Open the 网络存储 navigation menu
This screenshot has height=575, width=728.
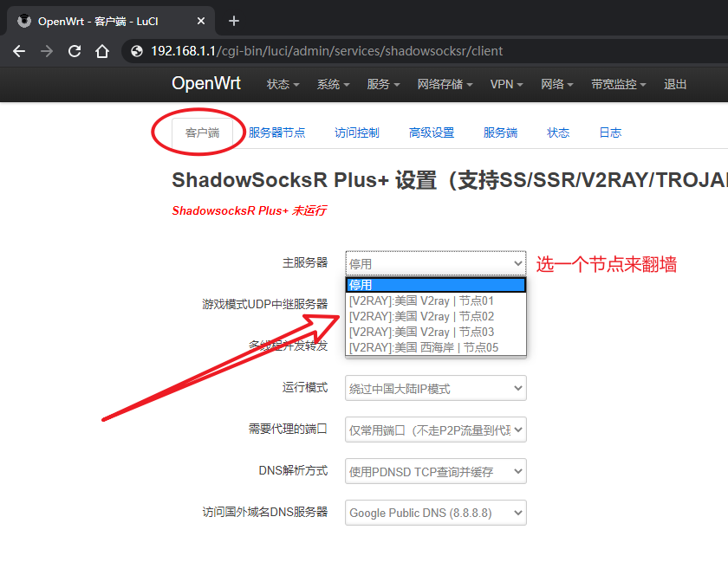click(x=445, y=85)
